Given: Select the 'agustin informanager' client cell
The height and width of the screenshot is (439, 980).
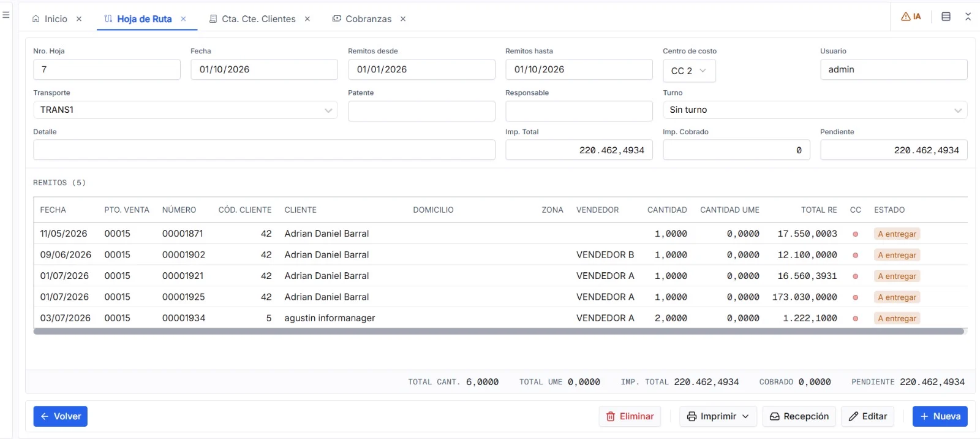Looking at the screenshot, I should point(330,318).
